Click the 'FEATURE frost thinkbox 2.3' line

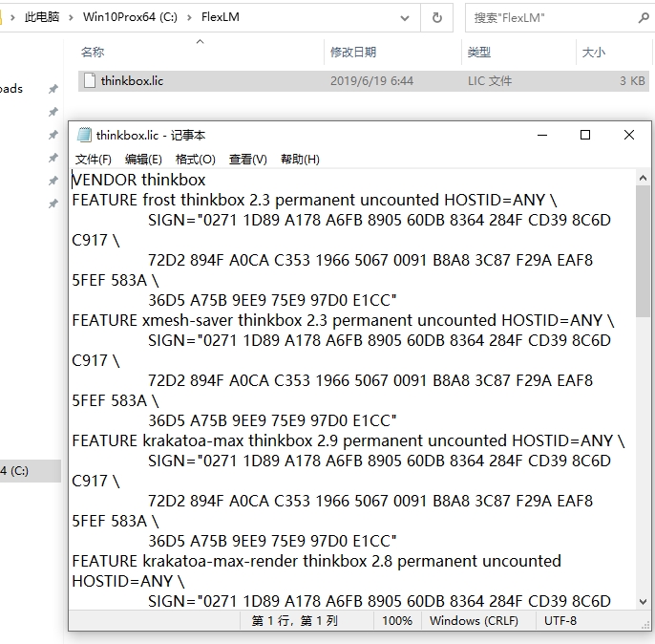314,200
